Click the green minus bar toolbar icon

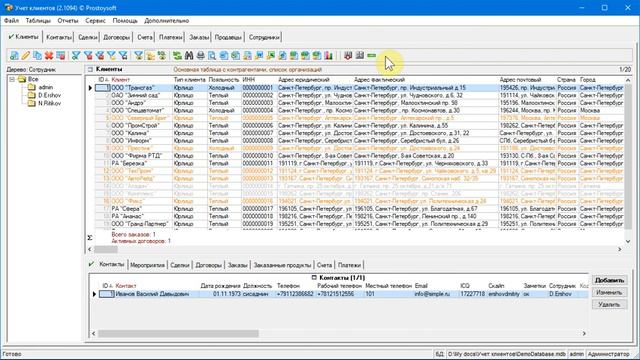tap(371, 56)
